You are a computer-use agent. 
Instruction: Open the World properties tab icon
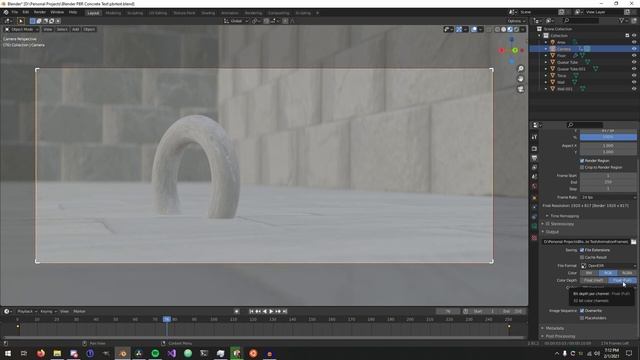(x=534, y=187)
